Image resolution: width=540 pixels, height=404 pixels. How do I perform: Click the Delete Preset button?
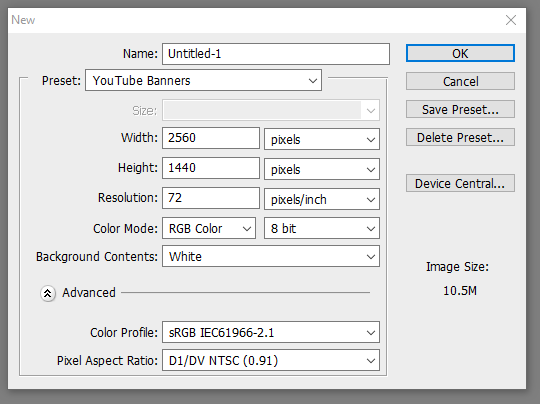point(460,137)
